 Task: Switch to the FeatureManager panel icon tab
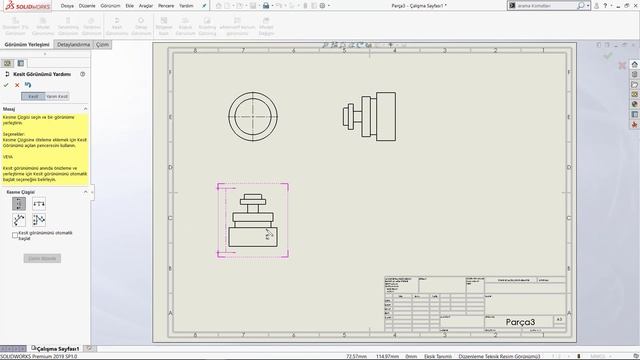pos(7,63)
